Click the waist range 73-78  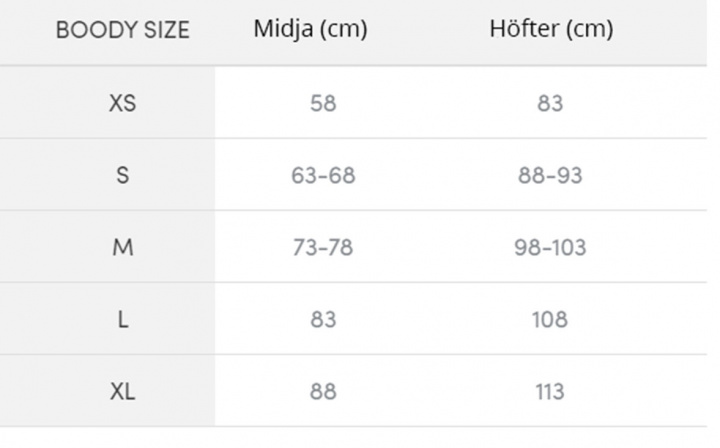pos(323,247)
